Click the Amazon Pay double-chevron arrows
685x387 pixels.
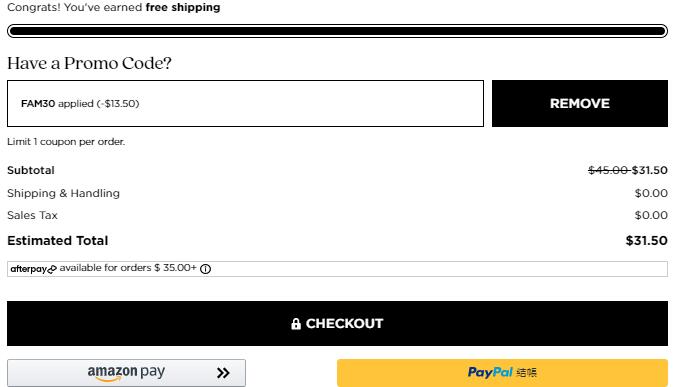click(x=223, y=373)
